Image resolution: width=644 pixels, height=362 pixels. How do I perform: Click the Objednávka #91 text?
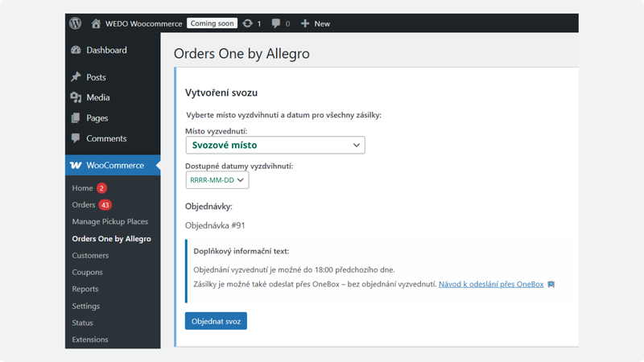pos(215,225)
